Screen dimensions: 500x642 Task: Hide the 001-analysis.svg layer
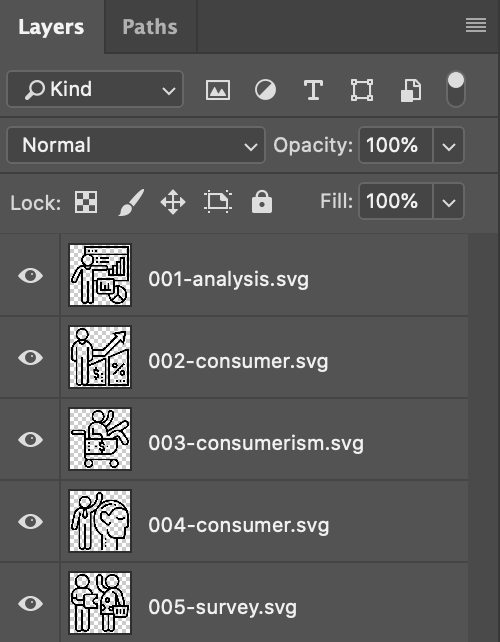tap(31, 276)
